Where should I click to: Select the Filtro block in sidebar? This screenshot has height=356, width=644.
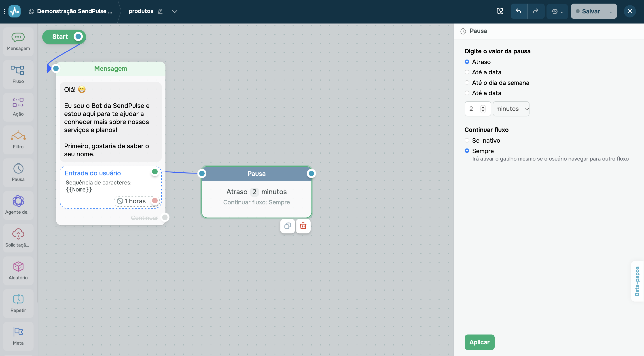pyautogui.click(x=18, y=140)
